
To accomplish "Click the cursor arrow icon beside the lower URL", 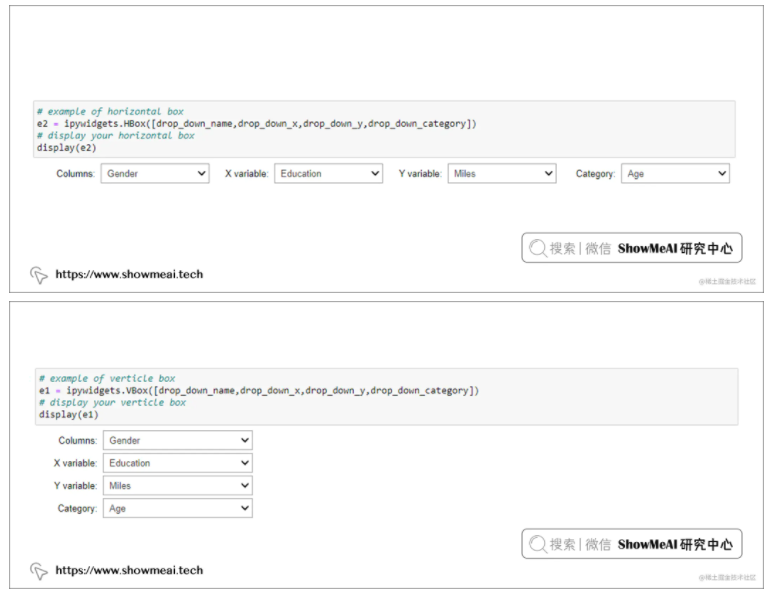I will 39,572.
